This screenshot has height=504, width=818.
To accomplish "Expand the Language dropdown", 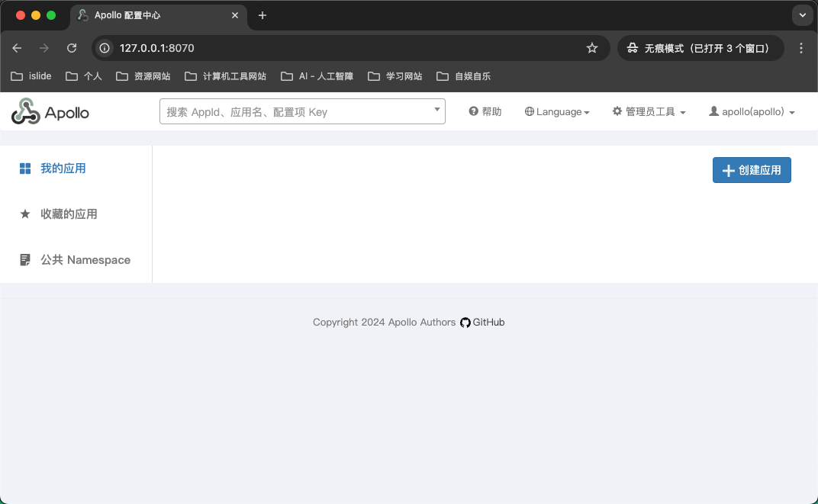I will click(557, 112).
